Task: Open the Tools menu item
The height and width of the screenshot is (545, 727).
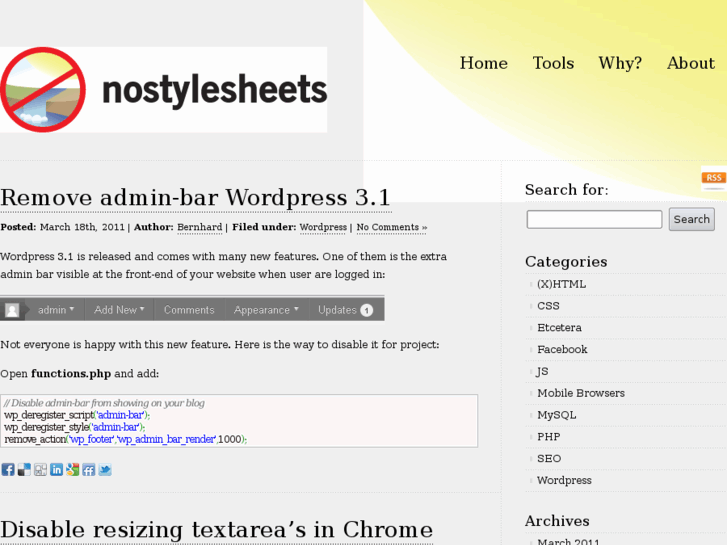Action: pyautogui.click(x=553, y=63)
